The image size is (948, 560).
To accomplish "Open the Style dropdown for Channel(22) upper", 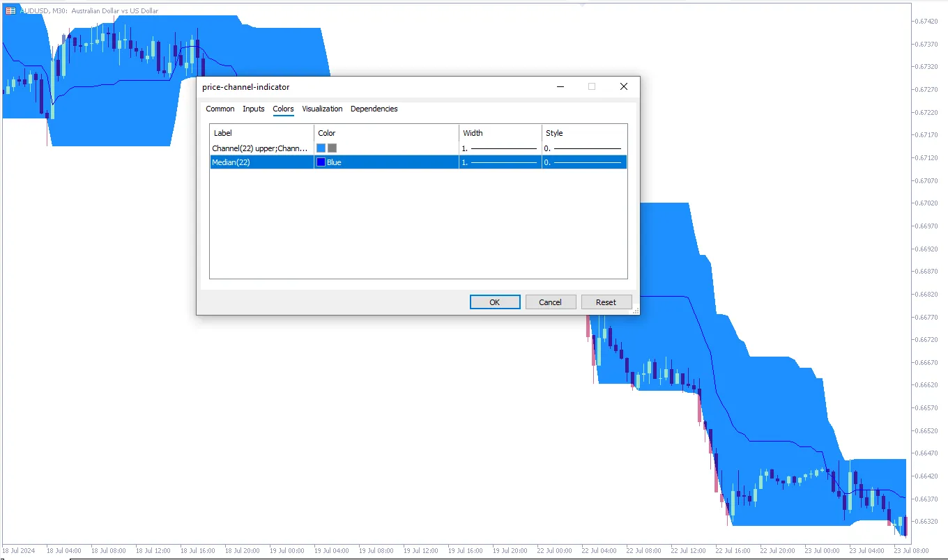I will [x=584, y=148].
